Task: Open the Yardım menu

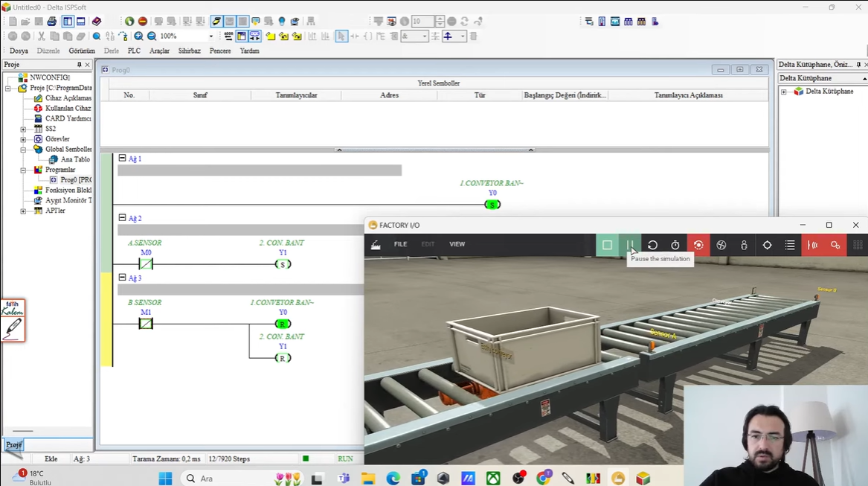Action: coord(249,51)
